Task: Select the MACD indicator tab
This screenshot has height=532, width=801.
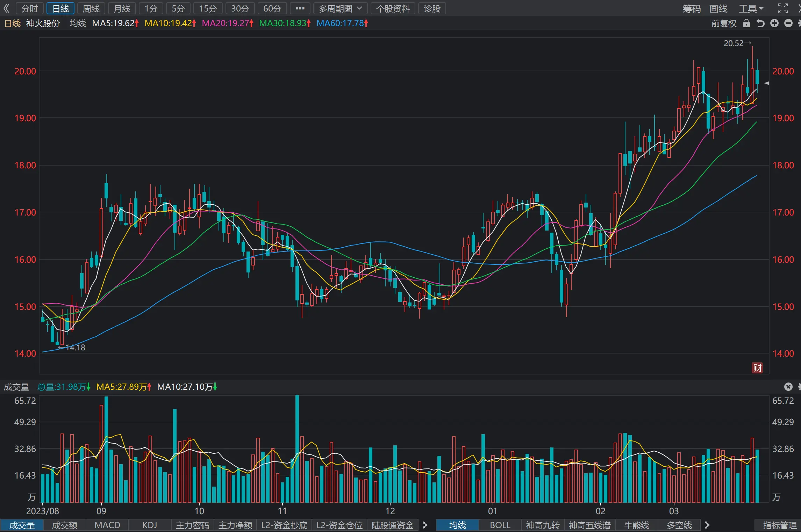Action: click(107, 525)
